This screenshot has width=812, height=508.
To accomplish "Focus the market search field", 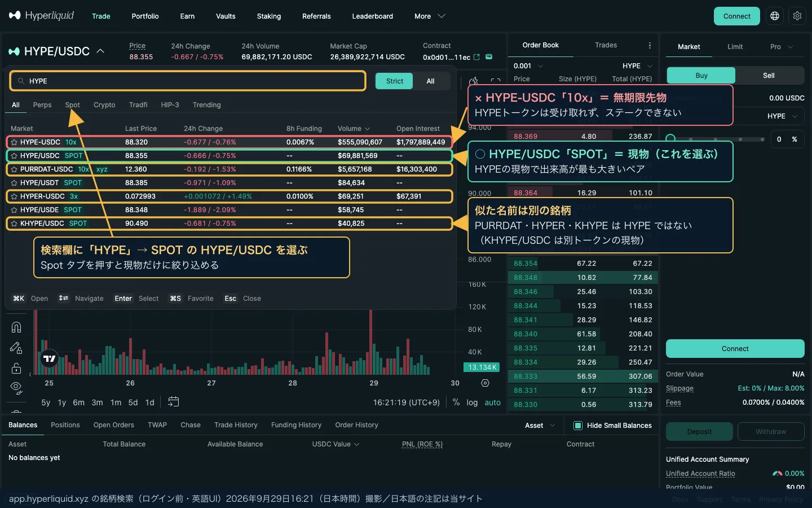I will [188, 81].
